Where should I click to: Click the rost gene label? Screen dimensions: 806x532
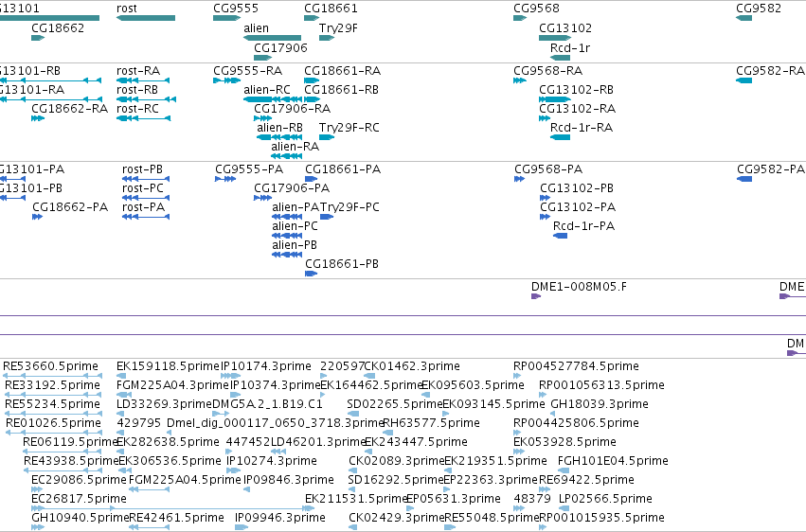point(127,9)
